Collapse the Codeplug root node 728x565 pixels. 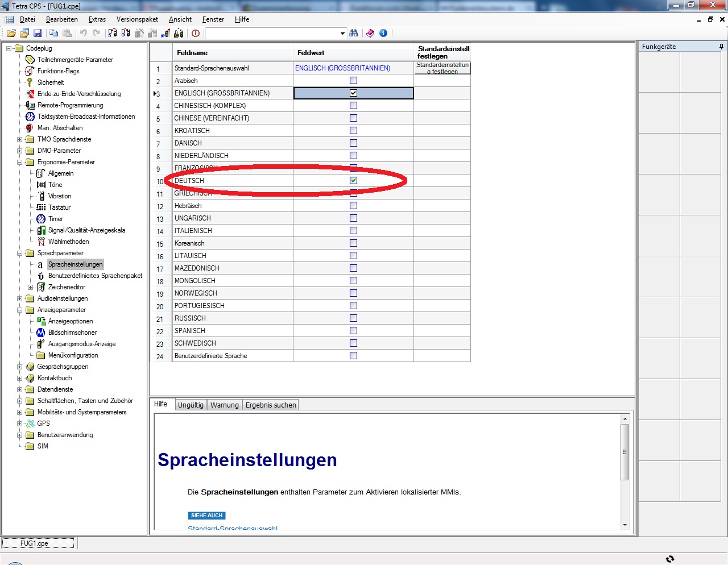point(9,48)
